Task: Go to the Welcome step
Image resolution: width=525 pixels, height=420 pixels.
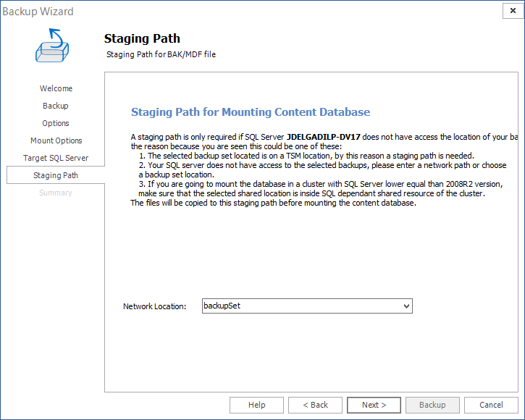Action: [x=56, y=88]
